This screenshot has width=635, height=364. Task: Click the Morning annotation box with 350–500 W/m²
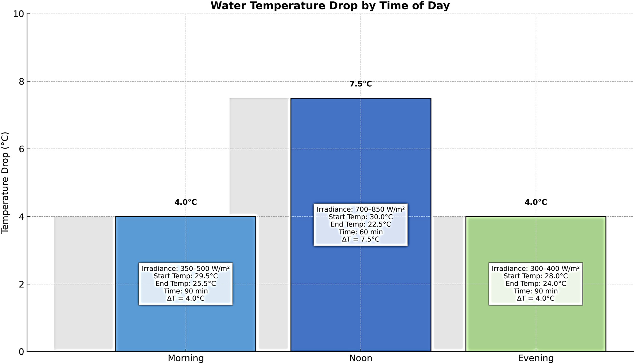[x=186, y=283]
